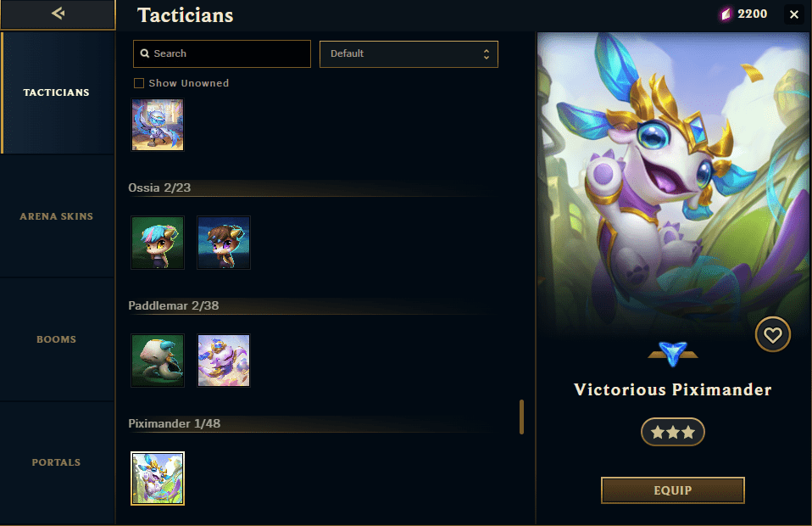This screenshot has width=812, height=526.
Task: Go to the Portals tab
Action: pos(57,462)
